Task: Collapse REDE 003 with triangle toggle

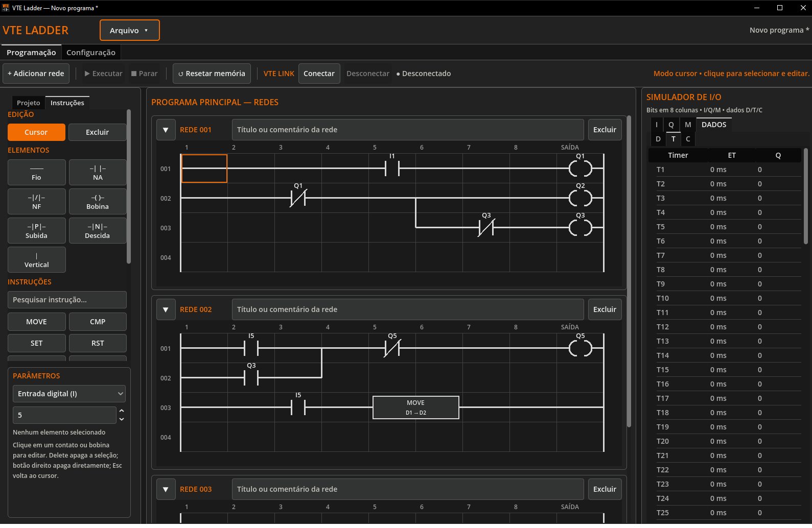Action: [166, 489]
